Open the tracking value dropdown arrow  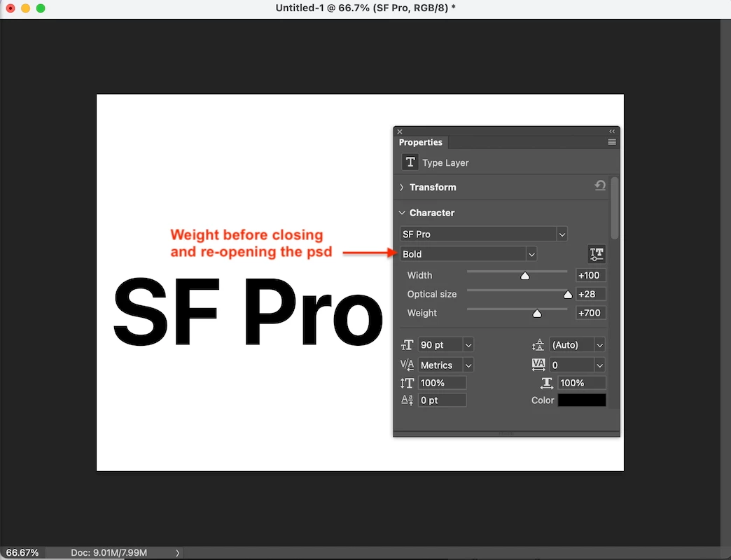[599, 365]
